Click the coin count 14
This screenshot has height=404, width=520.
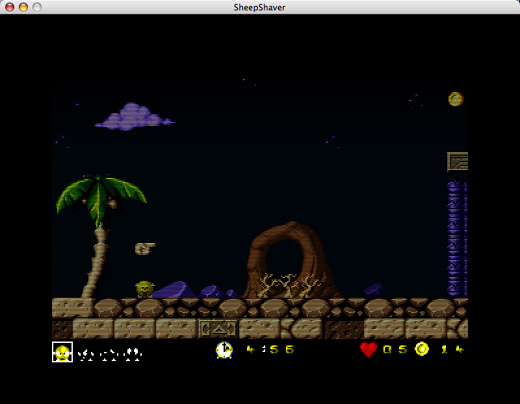[x=452, y=349]
